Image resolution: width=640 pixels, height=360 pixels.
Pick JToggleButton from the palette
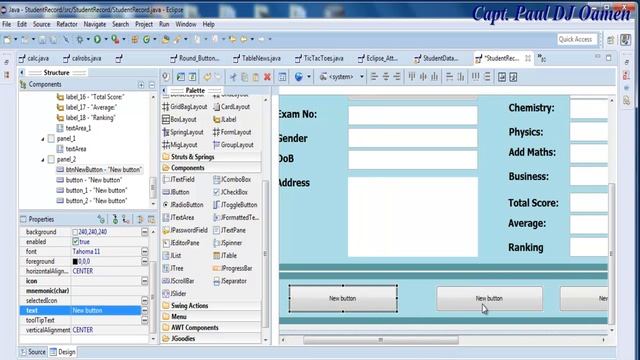[x=235, y=204]
